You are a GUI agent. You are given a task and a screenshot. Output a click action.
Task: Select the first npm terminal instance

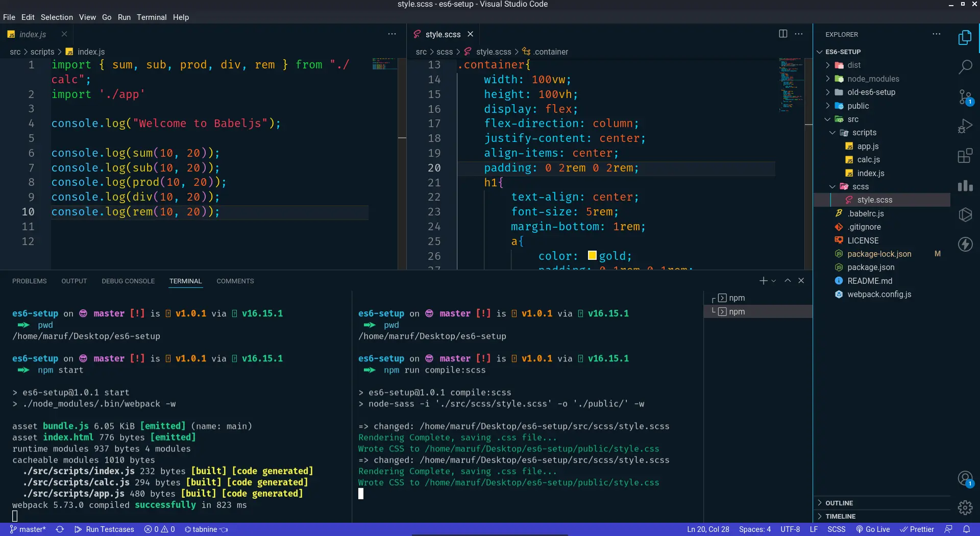tap(758, 298)
